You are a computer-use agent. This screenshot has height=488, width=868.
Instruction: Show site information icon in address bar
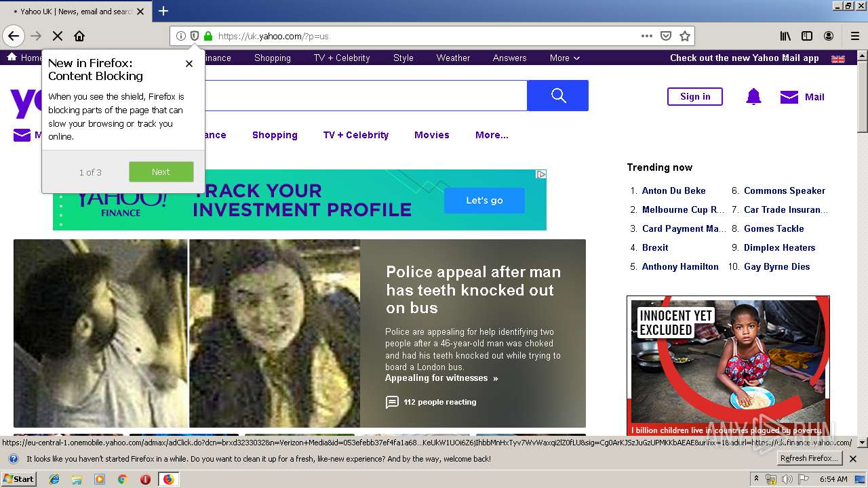[x=181, y=36]
